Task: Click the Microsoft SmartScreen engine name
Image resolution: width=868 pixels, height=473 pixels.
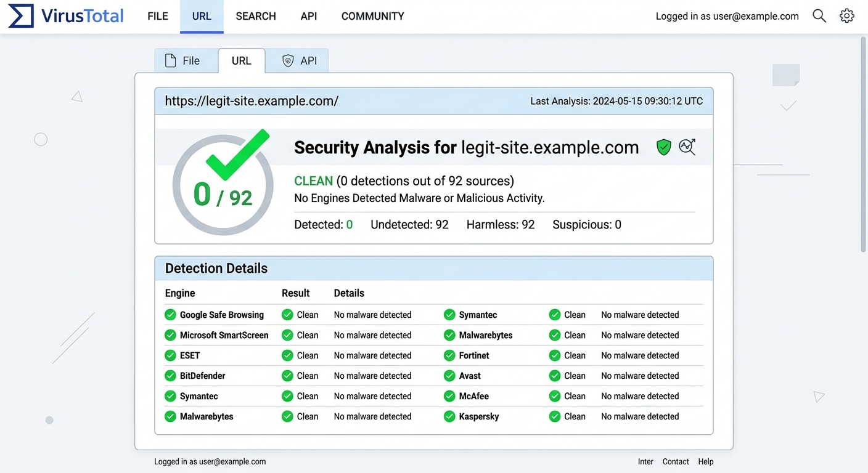Action: (224, 335)
